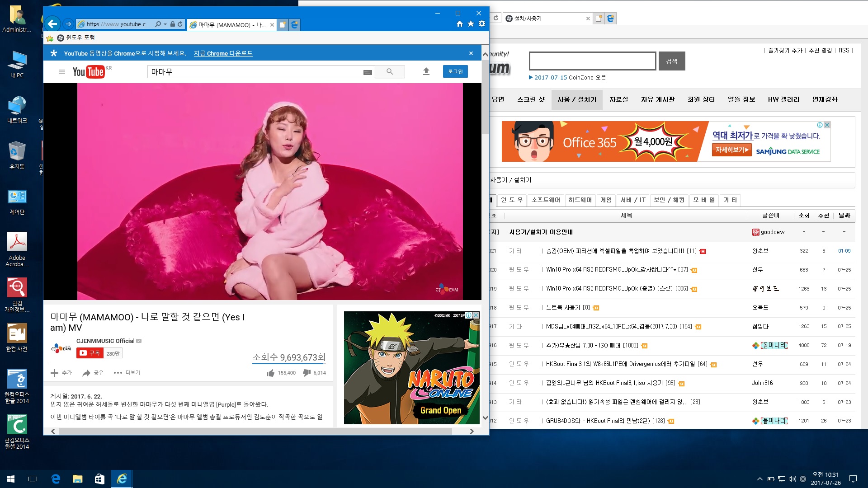
Task: Click Office 365 banner 자세히보기 button
Action: point(732,150)
